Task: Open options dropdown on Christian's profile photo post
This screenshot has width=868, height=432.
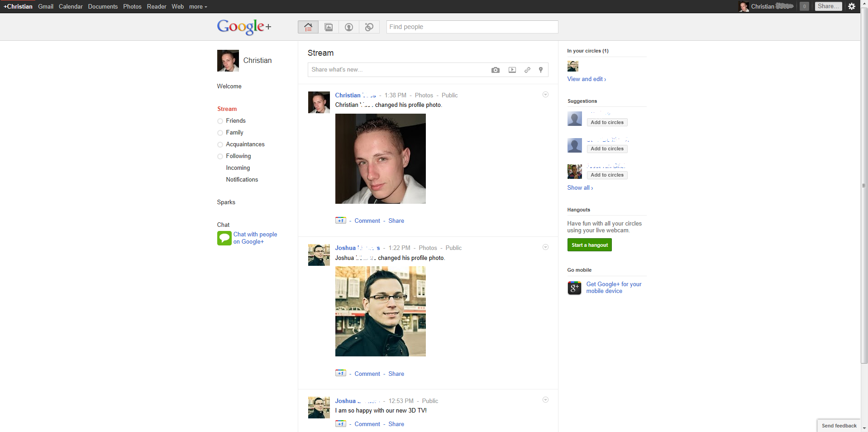Action: coord(545,95)
